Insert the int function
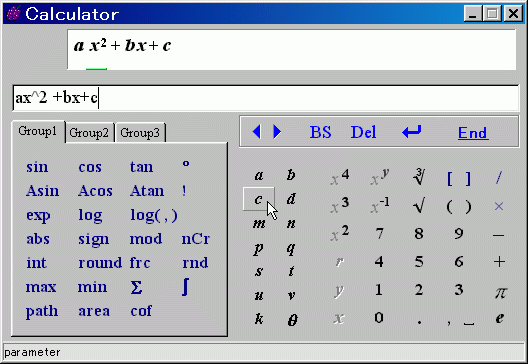Image resolution: width=528 pixels, height=364 pixels. click(36, 263)
